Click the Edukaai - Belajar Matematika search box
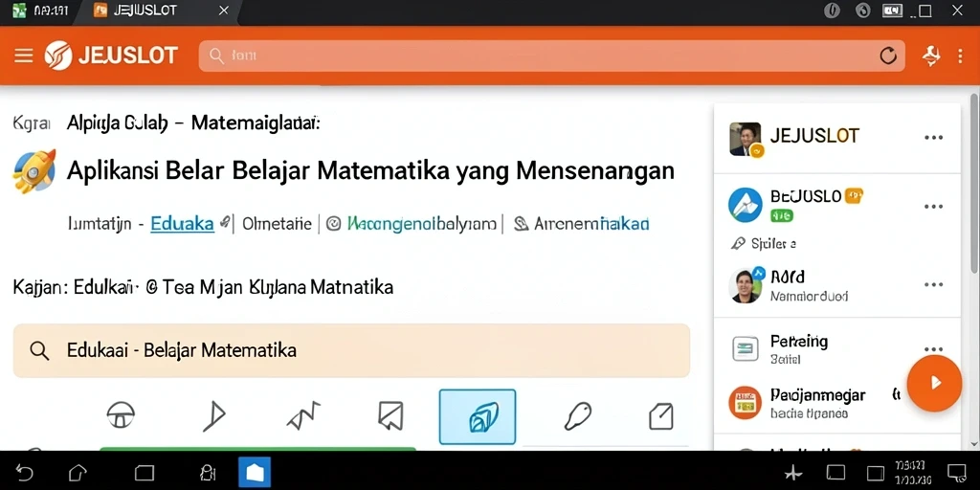 pyautogui.click(x=351, y=350)
